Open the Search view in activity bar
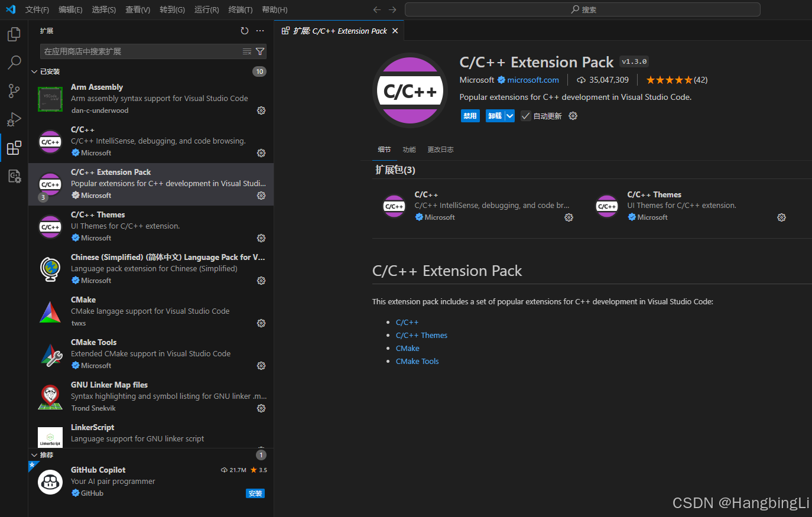812x517 pixels. pyautogui.click(x=14, y=62)
